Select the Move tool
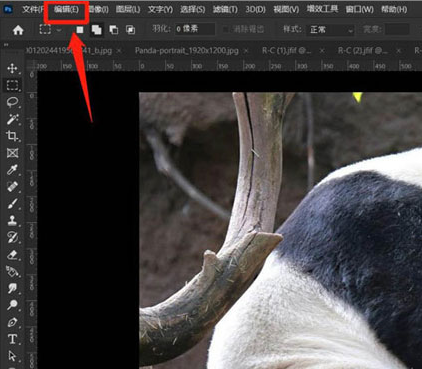The image size is (422, 369). [12, 68]
